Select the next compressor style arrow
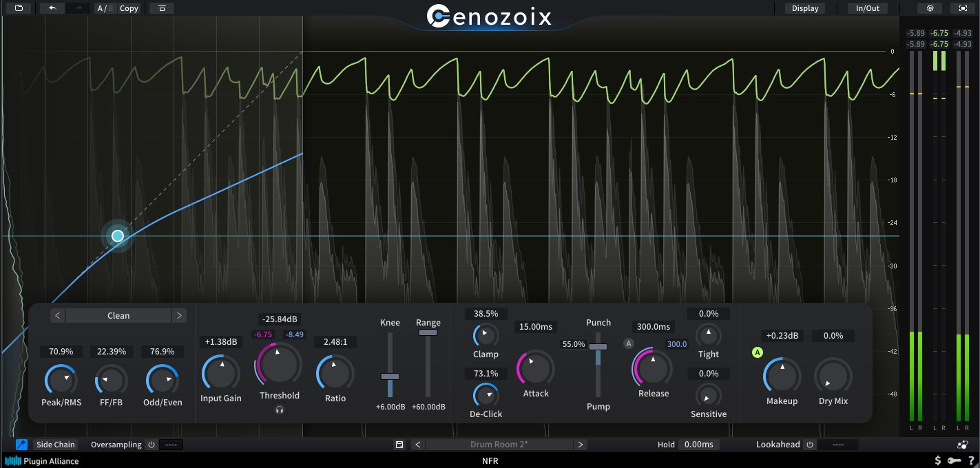This screenshot has height=468, width=980. tap(179, 316)
